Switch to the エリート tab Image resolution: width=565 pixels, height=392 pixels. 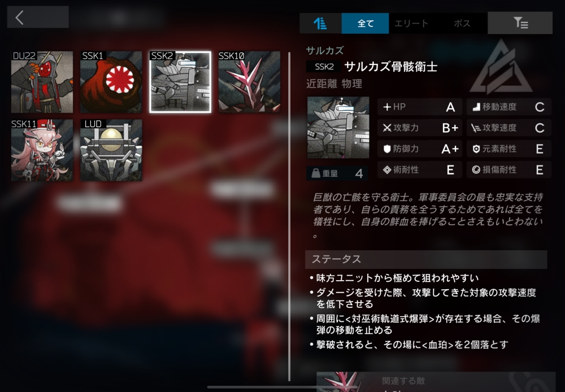411,23
